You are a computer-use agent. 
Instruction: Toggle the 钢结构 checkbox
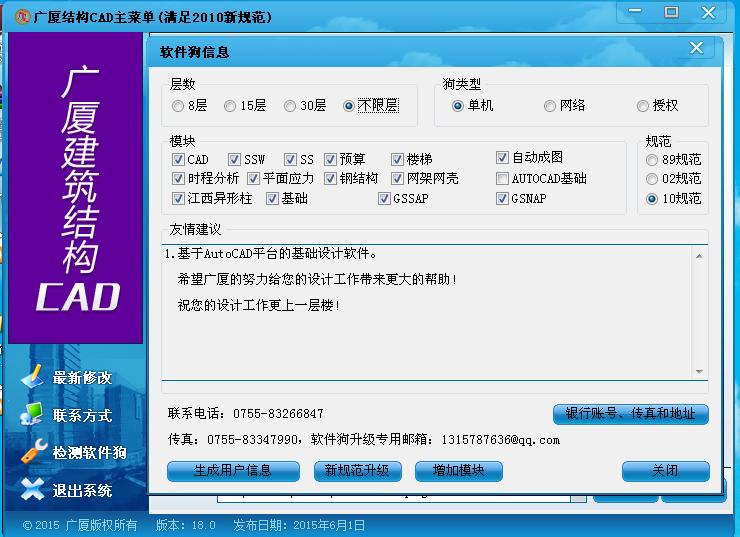click(330, 178)
